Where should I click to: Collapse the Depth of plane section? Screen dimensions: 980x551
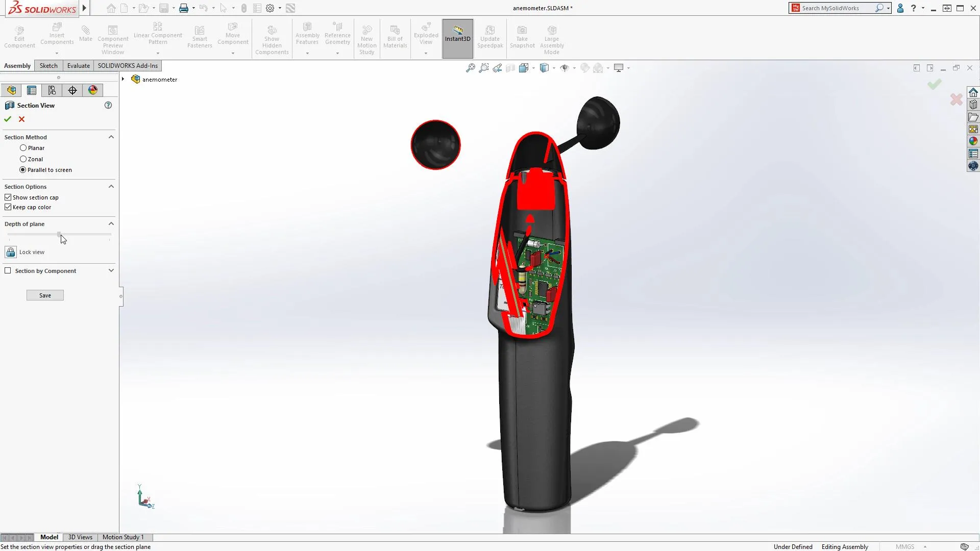[111, 224]
